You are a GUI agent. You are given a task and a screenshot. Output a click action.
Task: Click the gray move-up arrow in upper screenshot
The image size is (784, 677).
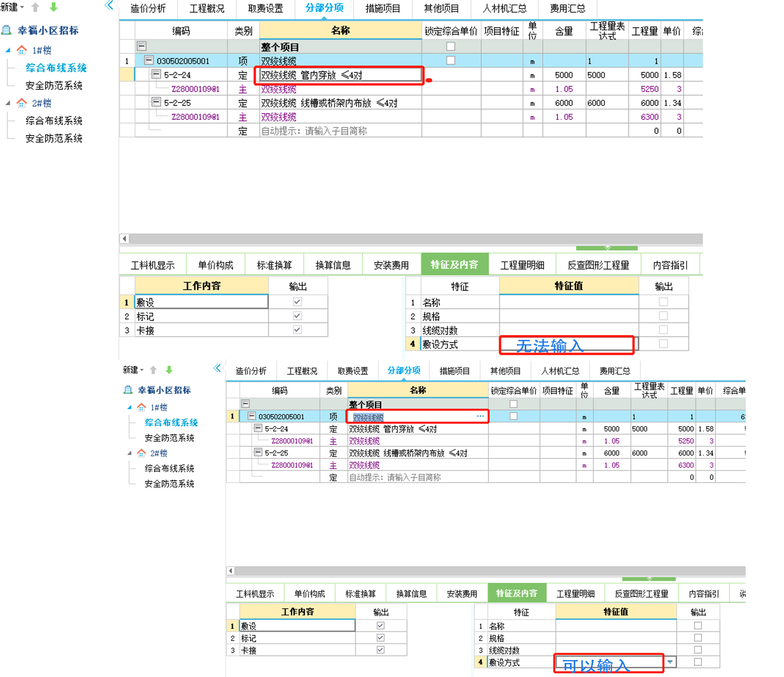coord(35,7)
